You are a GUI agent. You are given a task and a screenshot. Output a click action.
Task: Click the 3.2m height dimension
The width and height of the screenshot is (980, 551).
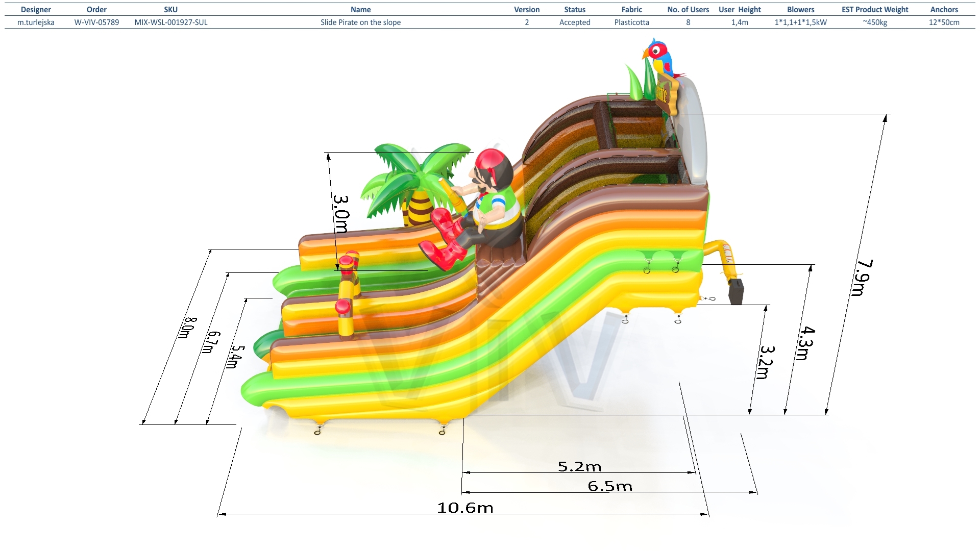[x=766, y=362]
